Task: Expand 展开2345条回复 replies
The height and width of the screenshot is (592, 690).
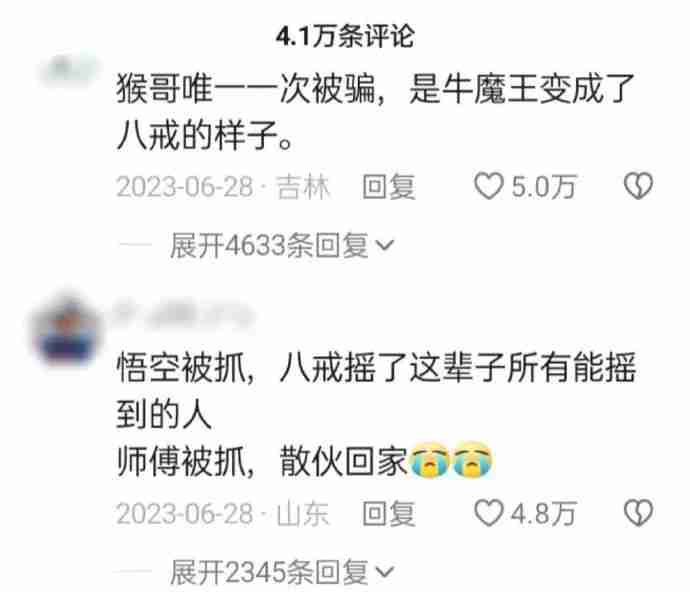Action: [282, 572]
